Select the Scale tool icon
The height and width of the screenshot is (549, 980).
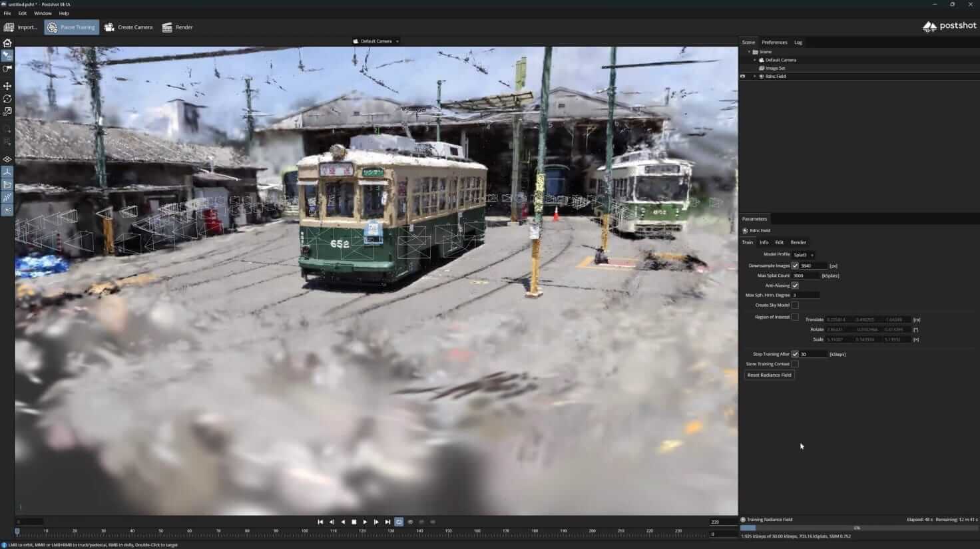point(7,112)
